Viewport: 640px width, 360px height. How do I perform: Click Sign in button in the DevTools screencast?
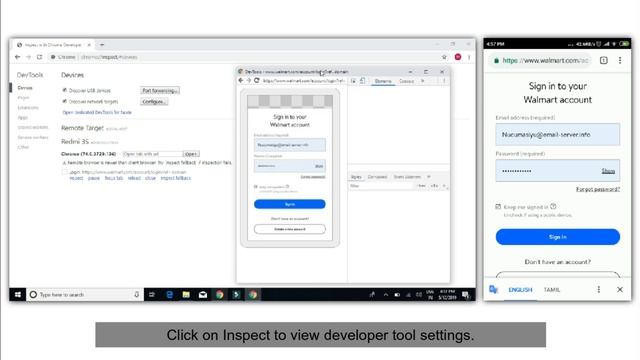click(x=290, y=204)
